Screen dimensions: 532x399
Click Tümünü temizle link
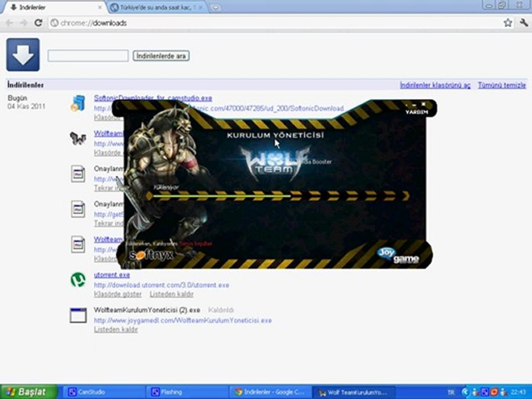click(x=502, y=85)
